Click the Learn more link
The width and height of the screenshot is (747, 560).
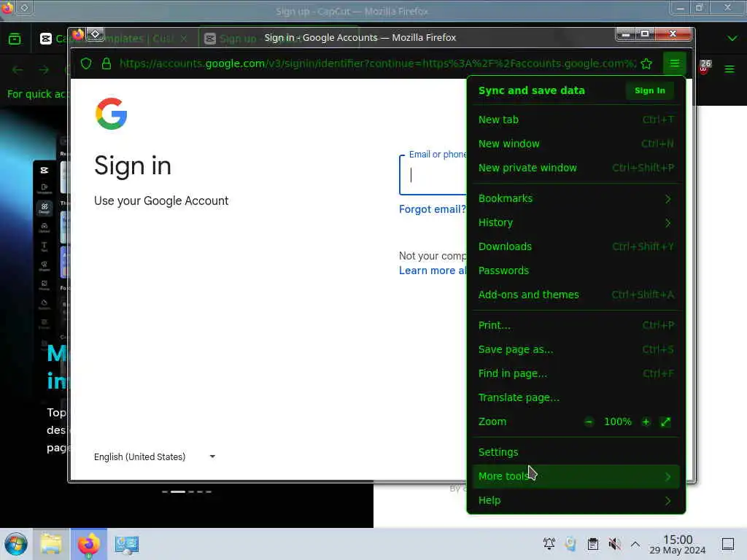(433, 271)
